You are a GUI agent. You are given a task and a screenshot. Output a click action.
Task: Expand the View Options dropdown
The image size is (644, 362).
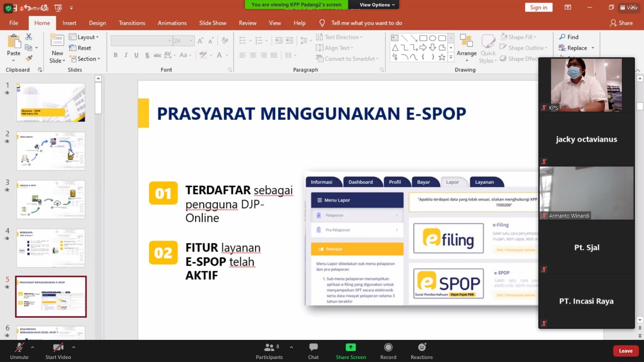click(377, 5)
